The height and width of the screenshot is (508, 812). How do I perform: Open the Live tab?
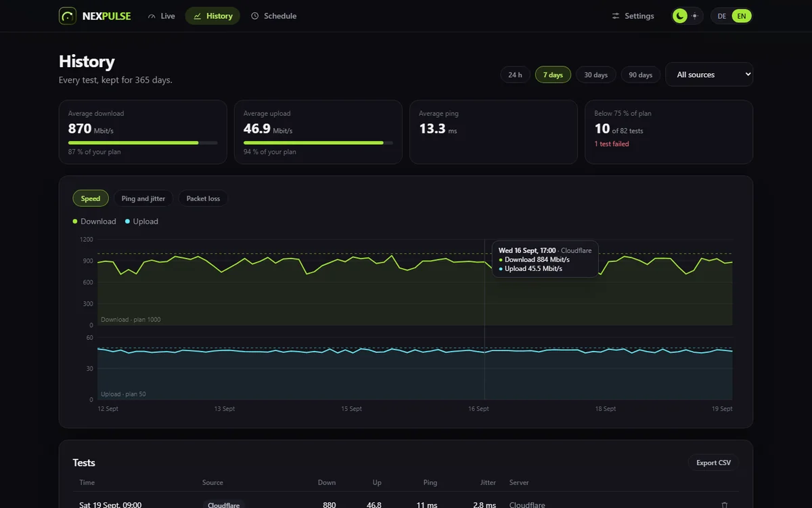tap(161, 16)
